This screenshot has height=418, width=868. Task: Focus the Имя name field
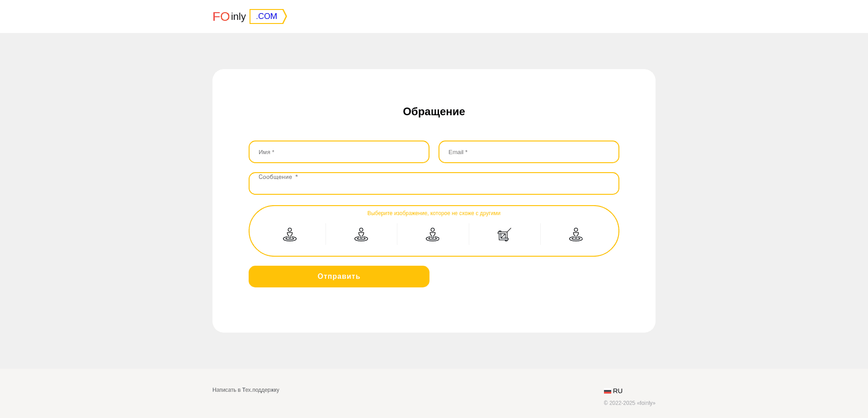[339, 152]
